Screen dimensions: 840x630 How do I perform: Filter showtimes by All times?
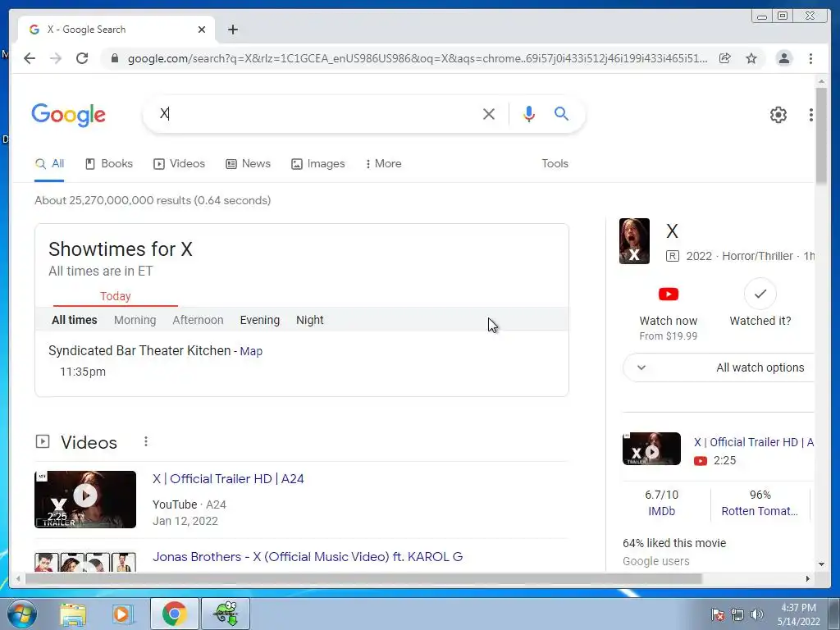tap(75, 320)
